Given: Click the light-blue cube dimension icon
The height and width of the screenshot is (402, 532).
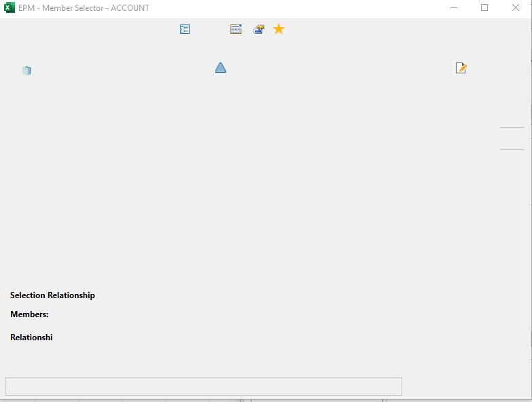Looking at the screenshot, I should coord(26,71).
